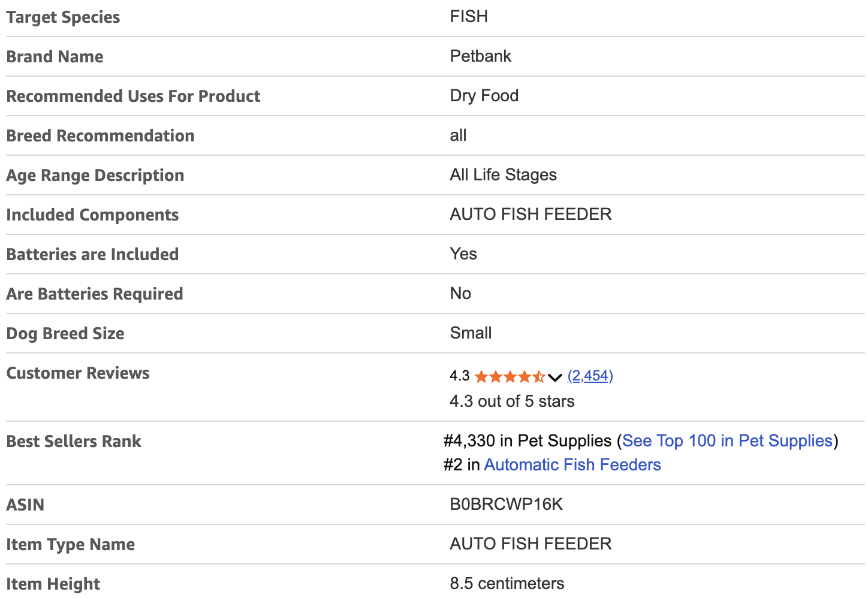Click the Best Sellers Rank label
The image size is (868, 598).
coord(74,442)
